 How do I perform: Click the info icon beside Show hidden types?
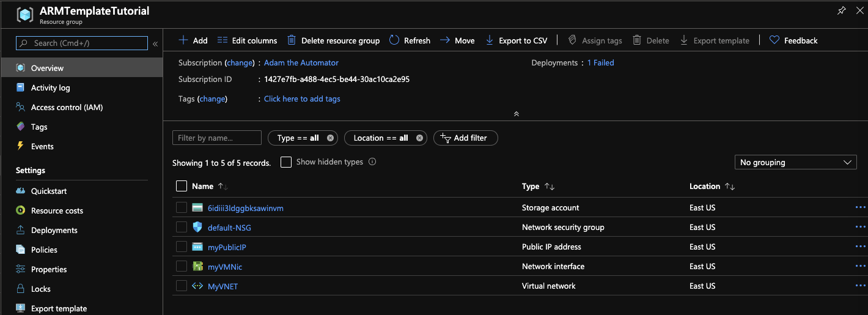372,162
